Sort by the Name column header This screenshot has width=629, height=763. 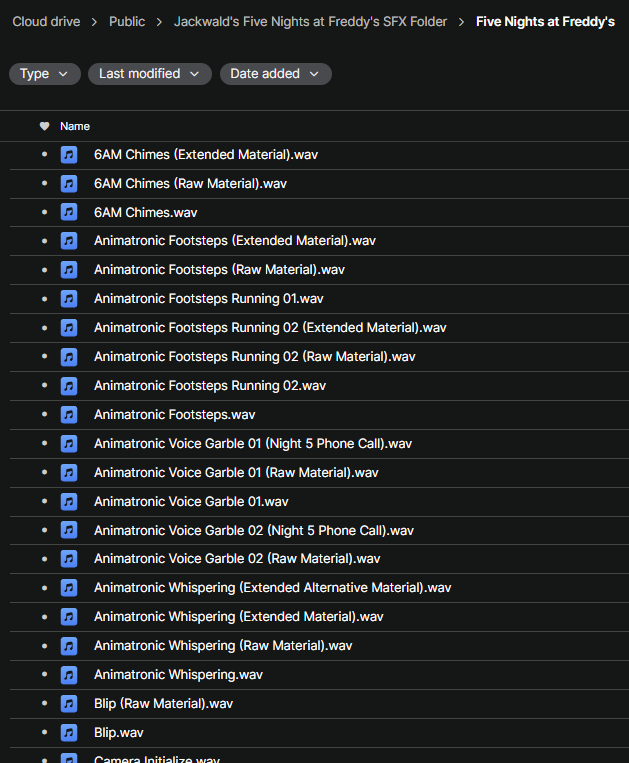point(75,127)
